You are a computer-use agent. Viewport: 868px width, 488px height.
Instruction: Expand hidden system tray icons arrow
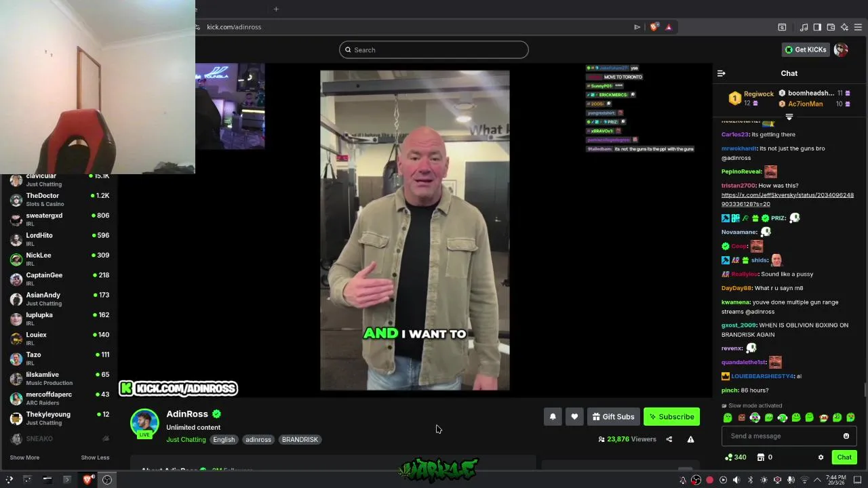pos(817,480)
